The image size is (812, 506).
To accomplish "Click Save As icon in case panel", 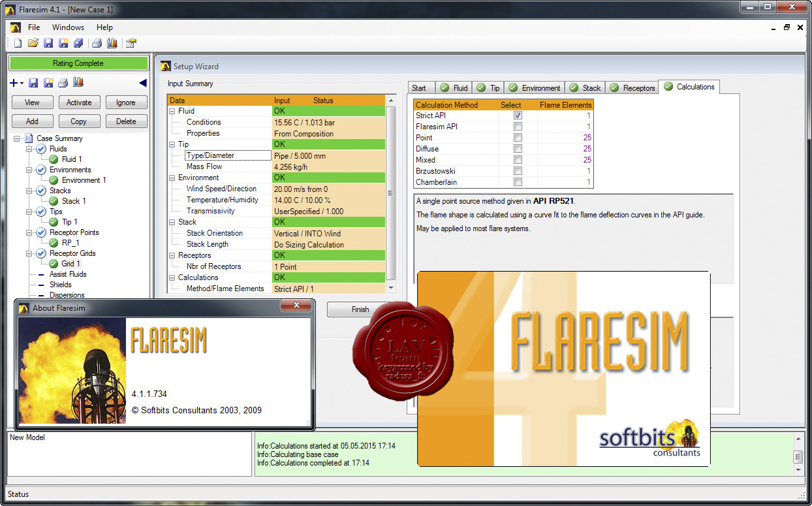I will [x=48, y=83].
